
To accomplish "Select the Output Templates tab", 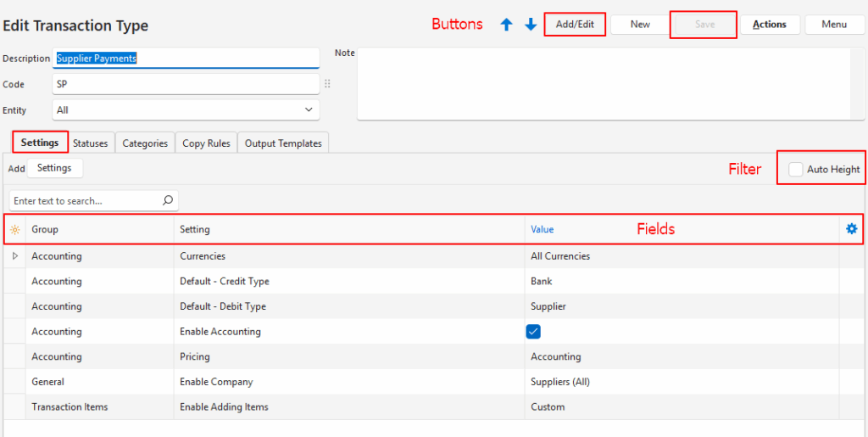I will [x=283, y=143].
